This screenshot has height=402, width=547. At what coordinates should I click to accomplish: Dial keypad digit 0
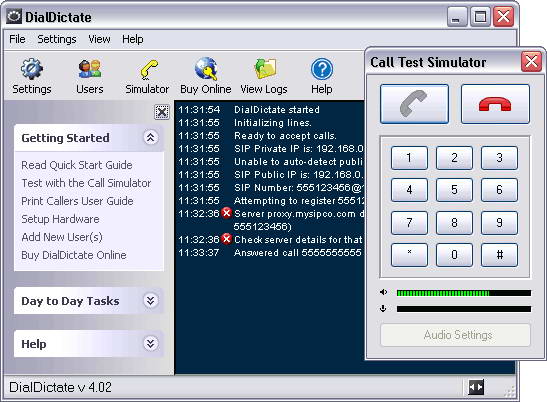[454, 255]
